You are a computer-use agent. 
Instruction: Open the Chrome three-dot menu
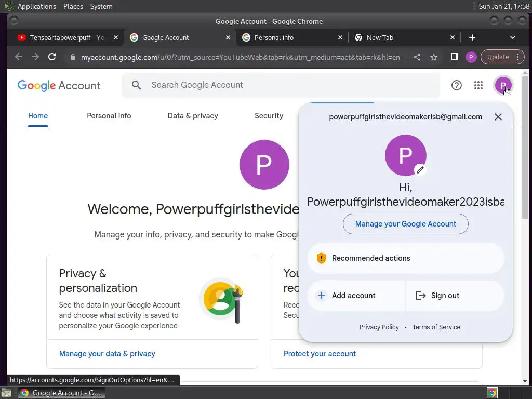click(518, 57)
